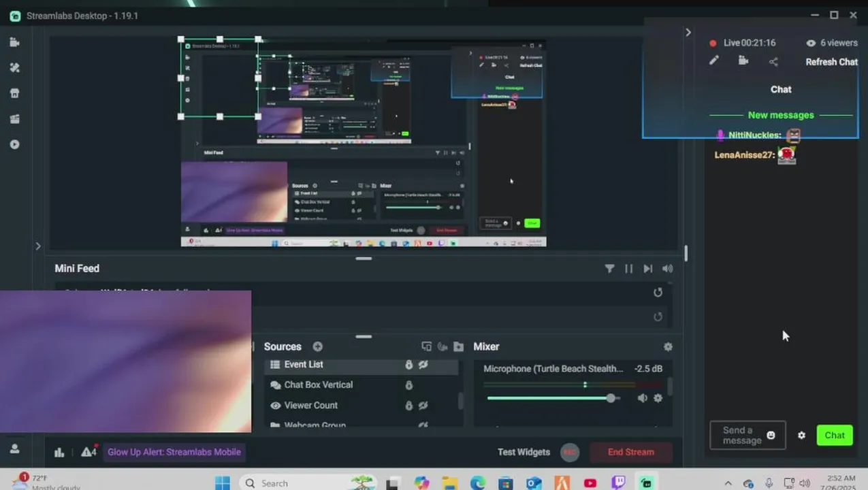Add a source folder with the folder icon
The width and height of the screenshot is (868, 490).
pos(459,346)
